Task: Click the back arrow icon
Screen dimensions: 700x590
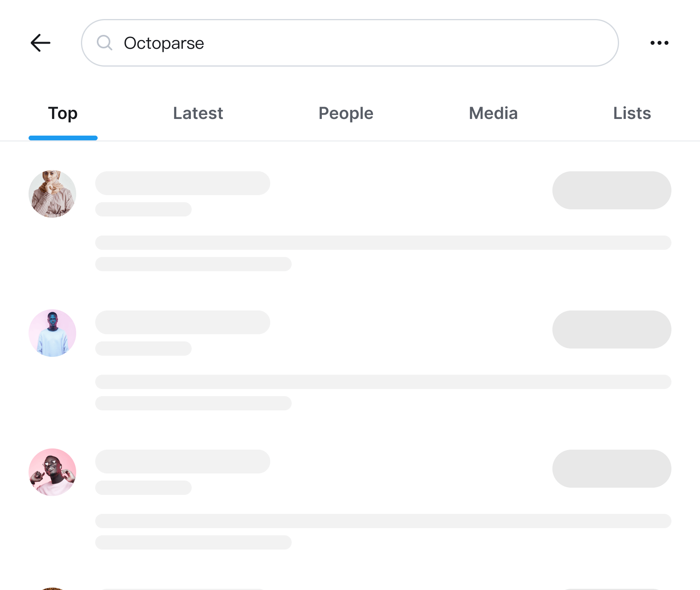Action: click(x=40, y=43)
